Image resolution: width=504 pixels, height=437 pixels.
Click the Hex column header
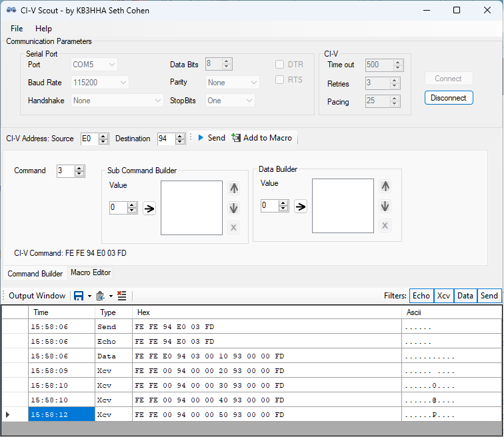pyautogui.click(x=267, y=312)
